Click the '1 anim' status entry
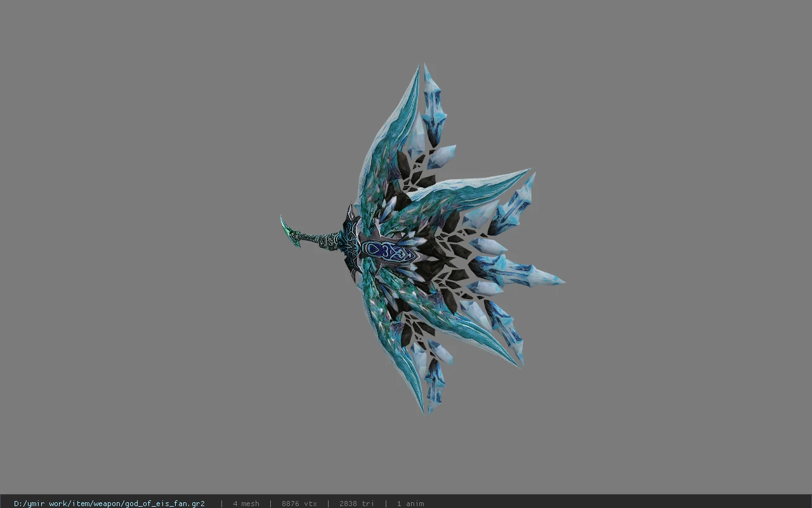The height and width of the screenshot is (508, 812). tap(410, 504)
